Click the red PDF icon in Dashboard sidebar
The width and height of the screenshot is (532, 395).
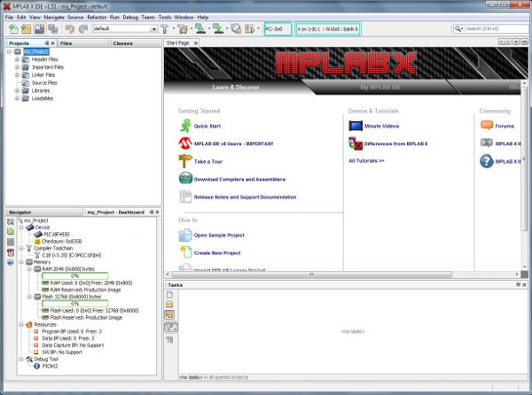[x=11, y=252]
